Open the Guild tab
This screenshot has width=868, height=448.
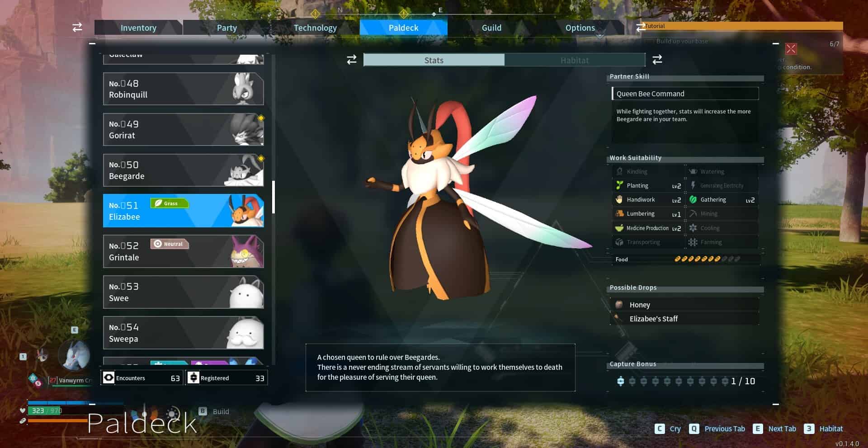tap(491, 28)
